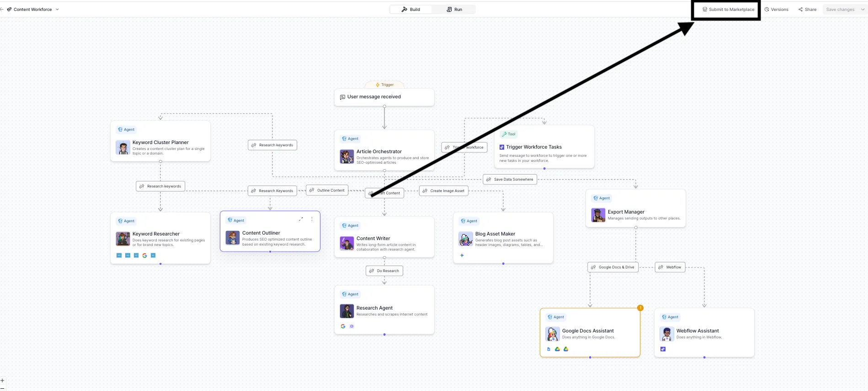Open the Content Workforce name dropdown

click(57, 9)
